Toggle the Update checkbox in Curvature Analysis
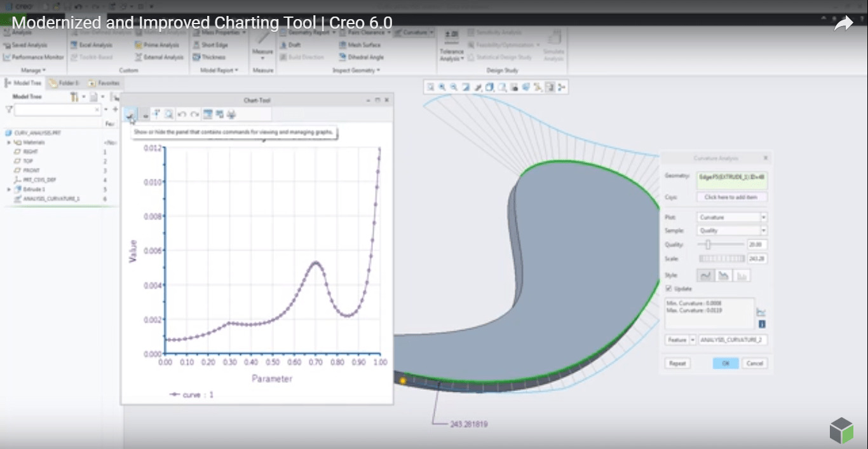Image resolution: width=868 pixels, height=449 pixels. (x=668, y=288)
